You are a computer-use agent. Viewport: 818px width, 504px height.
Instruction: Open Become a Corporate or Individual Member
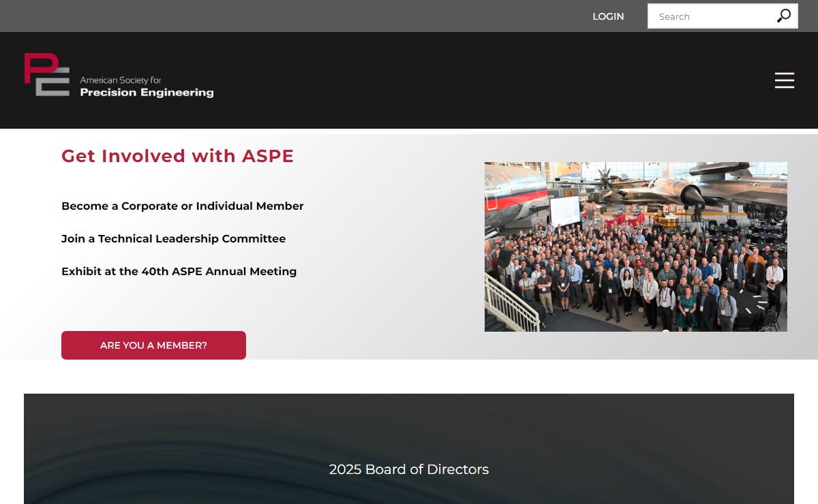pos(183,206)
